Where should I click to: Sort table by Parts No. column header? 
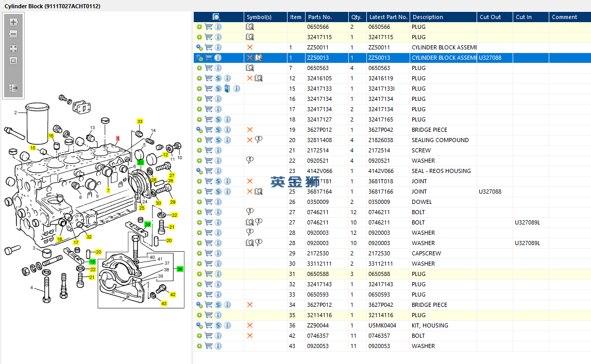(x=319, y=17)
